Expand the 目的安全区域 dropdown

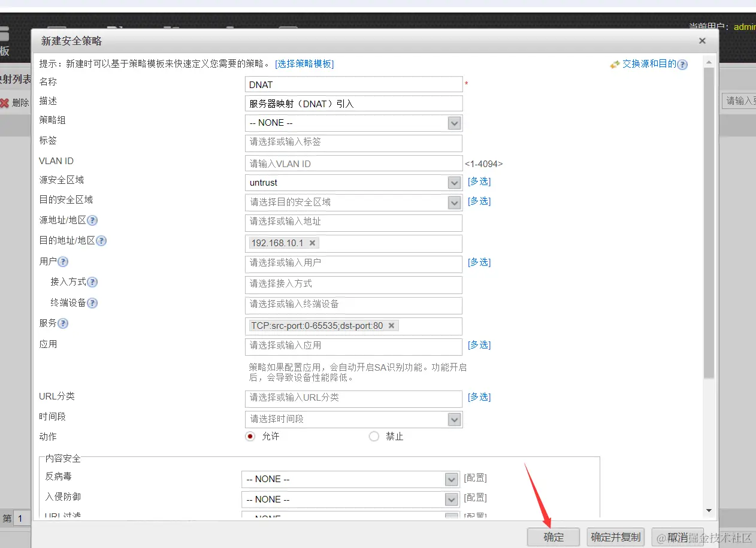coord(455,202)
